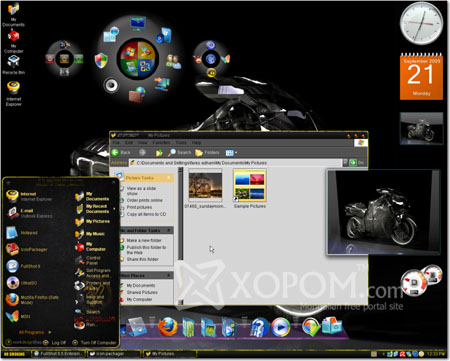Open Search from the Start menu

tap(88, 312)
